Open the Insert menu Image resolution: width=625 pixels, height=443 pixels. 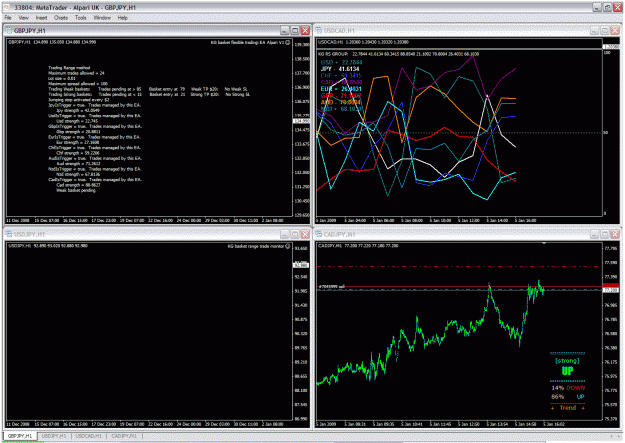click(x=41, y=18)
